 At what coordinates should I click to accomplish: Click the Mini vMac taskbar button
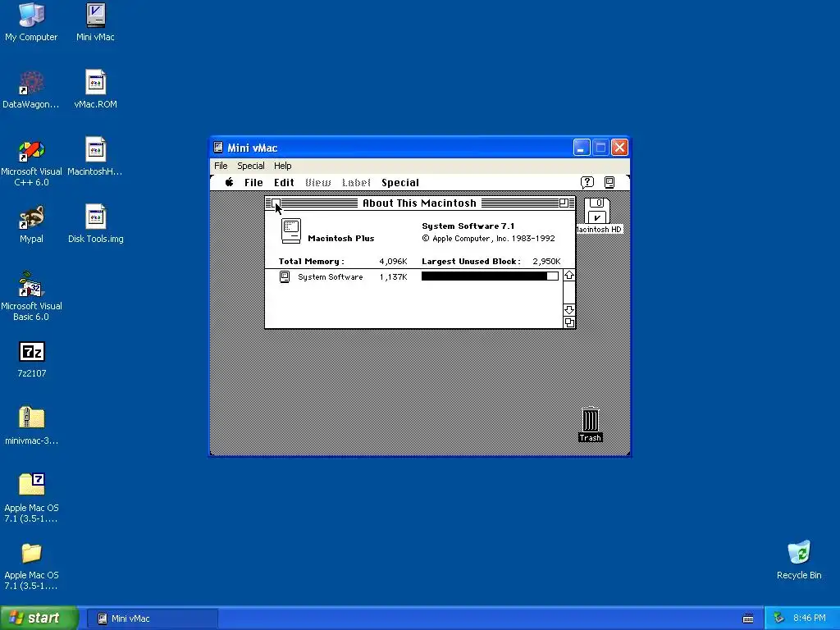152,619
